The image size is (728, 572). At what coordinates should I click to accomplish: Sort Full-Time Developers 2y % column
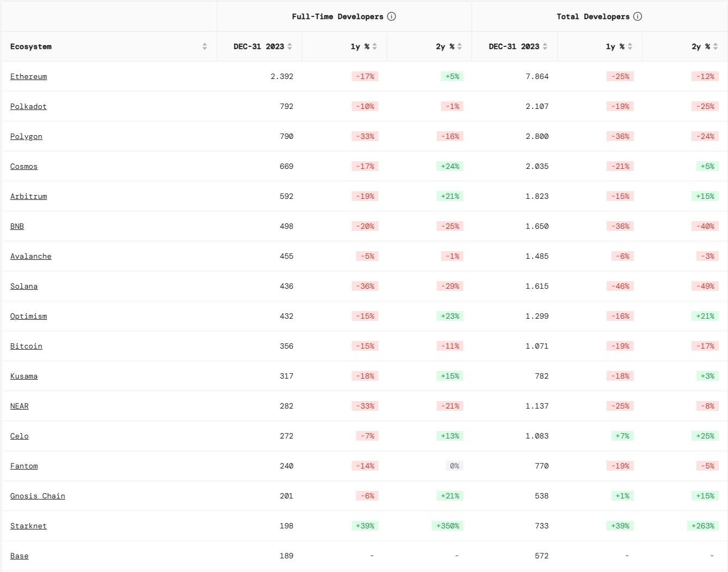[x=460, y=46]
